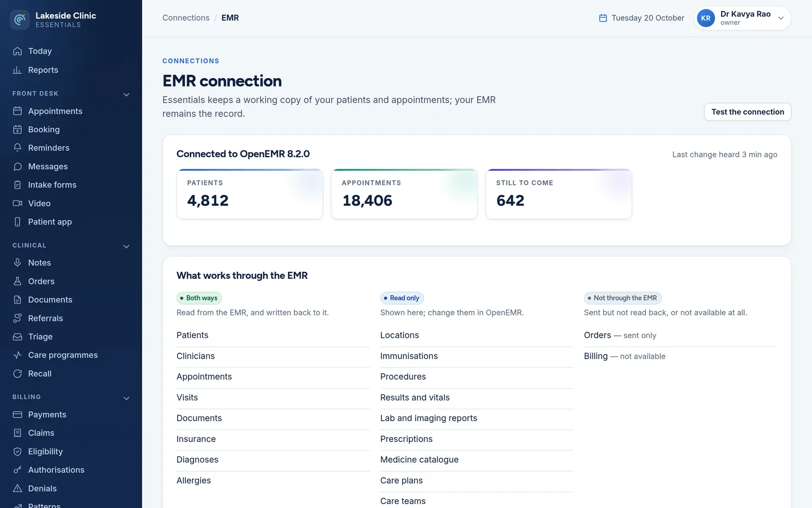Click the Payments card icon
Image resolution: width=812 pixels, height=508 pixels.
click(x=17, y=415)
